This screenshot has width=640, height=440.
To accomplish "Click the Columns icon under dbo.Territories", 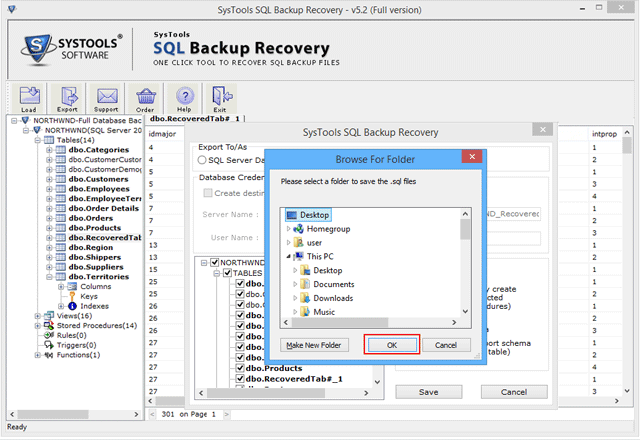I will (72, 287).
